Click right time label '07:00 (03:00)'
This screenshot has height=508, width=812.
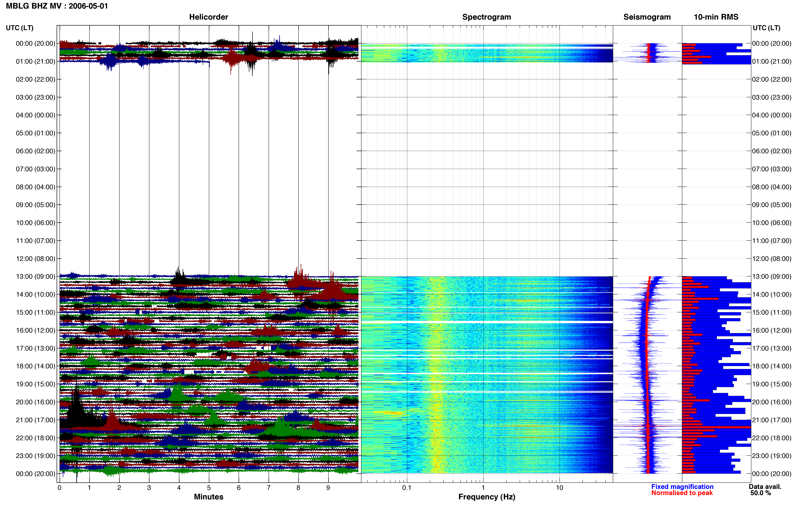click(772, 169)
